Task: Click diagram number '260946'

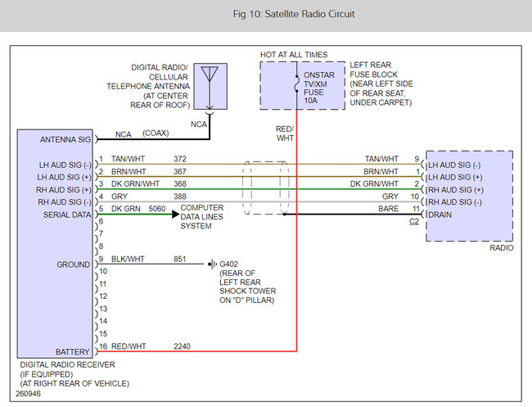Action: (x=28, y=394)
